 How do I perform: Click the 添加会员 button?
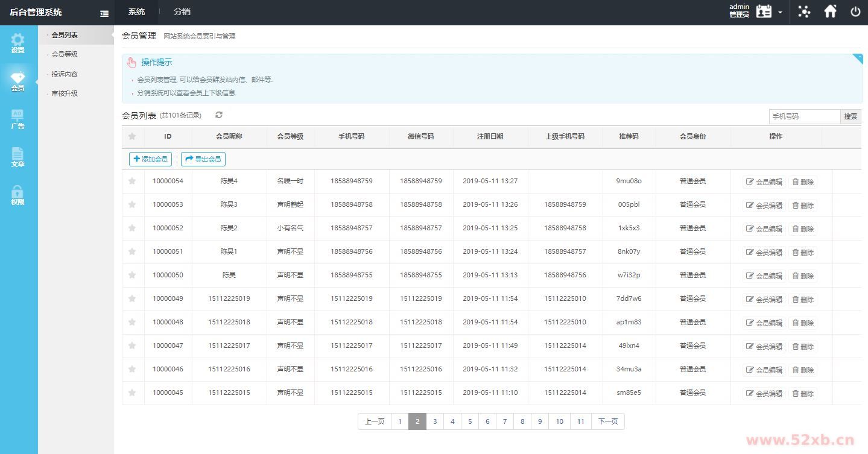click(150, 159)
